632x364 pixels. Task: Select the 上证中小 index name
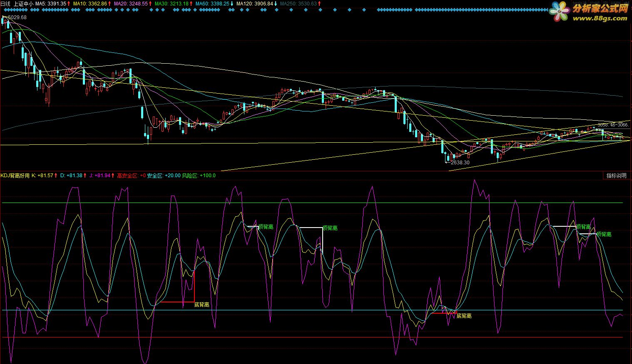[x=24, y=3]
